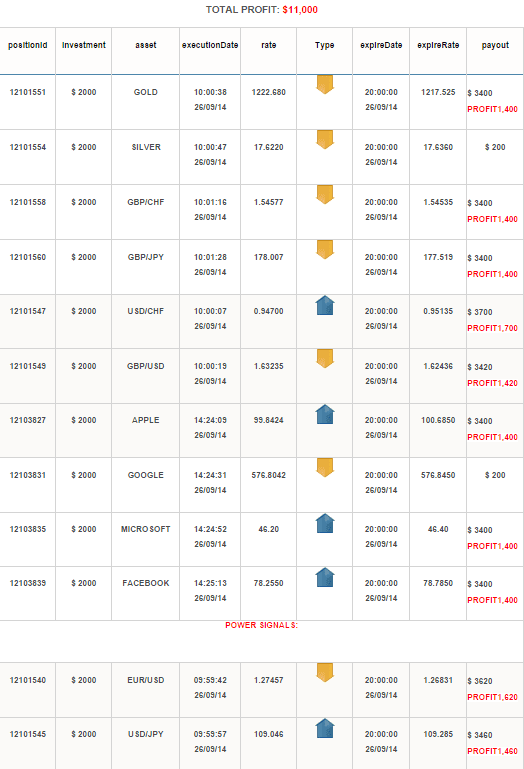Click PROFIT1,700 in USD/CHF row
Screen dimensions: 524x769
point(493,328)
